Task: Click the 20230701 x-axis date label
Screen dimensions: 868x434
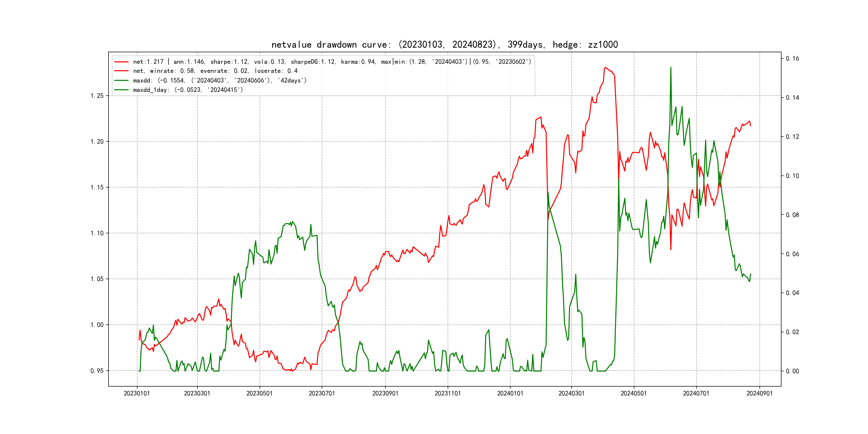Action: [322, 394]
